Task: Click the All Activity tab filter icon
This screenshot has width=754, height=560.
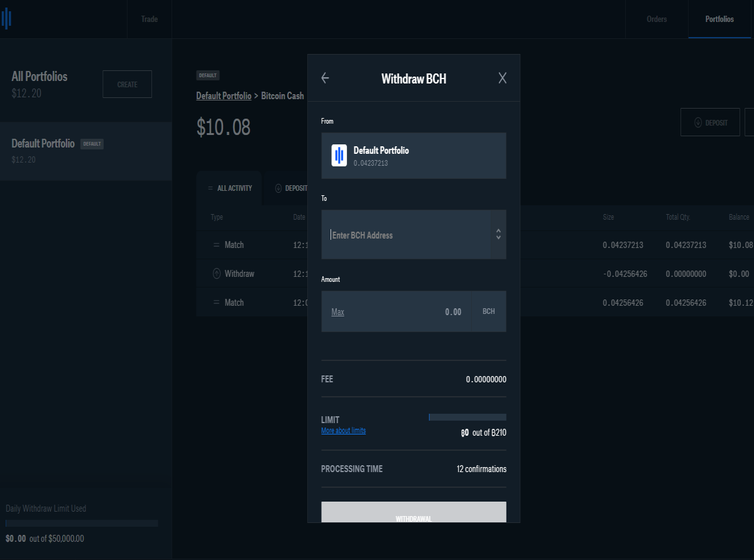Action: point(210,188)
